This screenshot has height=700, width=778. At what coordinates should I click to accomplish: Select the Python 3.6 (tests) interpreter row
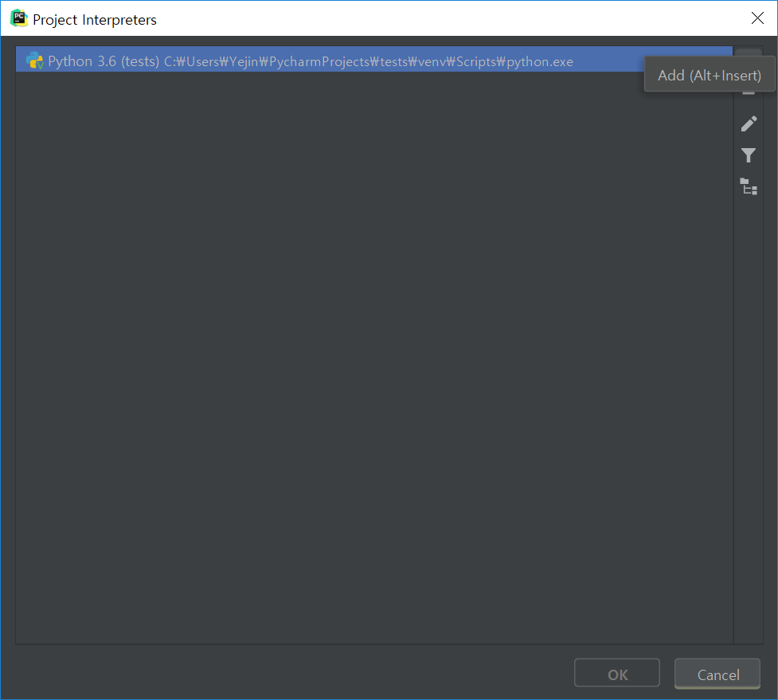click(374, 61)
